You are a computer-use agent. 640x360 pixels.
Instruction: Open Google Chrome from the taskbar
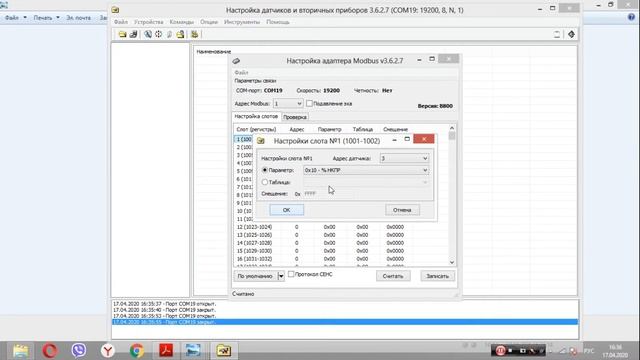[137, 350]
